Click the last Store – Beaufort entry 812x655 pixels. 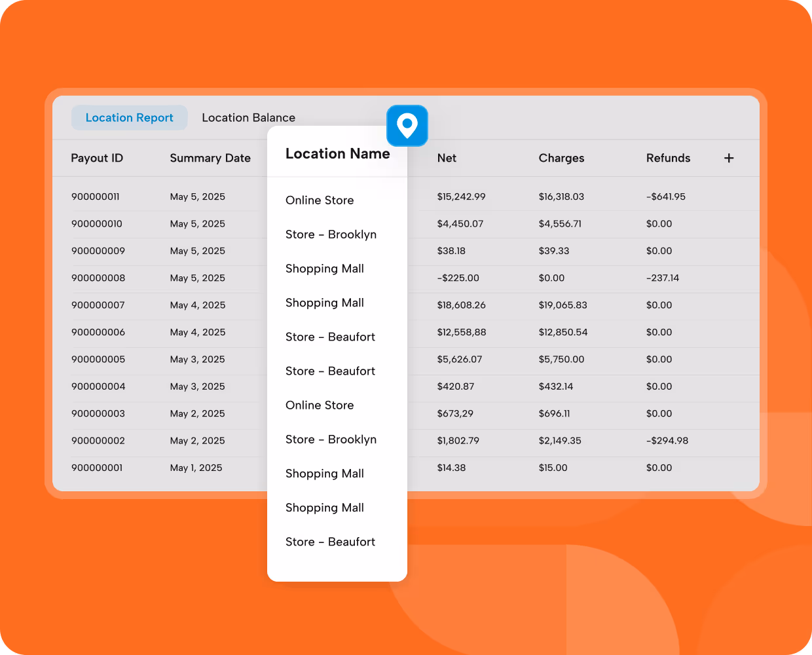click(x=330, y=542)
